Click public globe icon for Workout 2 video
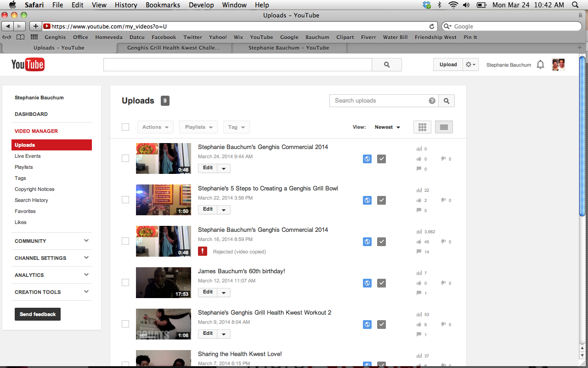This screenshot has width=588, height=368. coord(367,324)
